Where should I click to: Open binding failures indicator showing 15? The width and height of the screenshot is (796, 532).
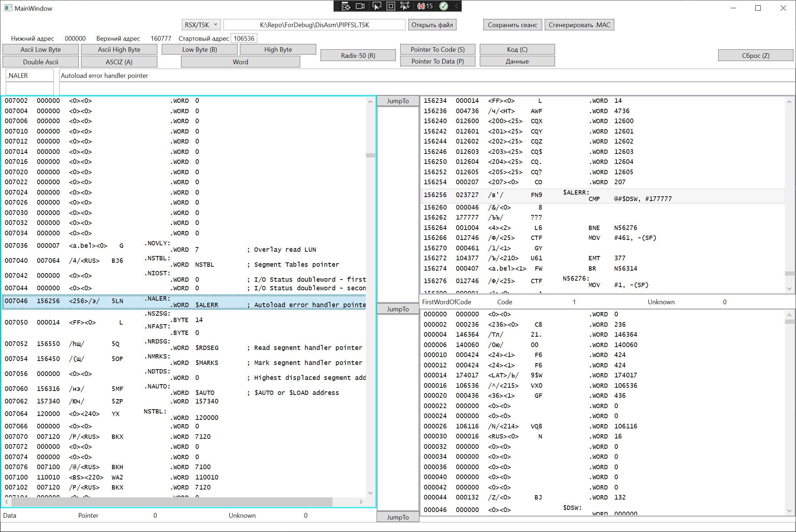[425, 6]
